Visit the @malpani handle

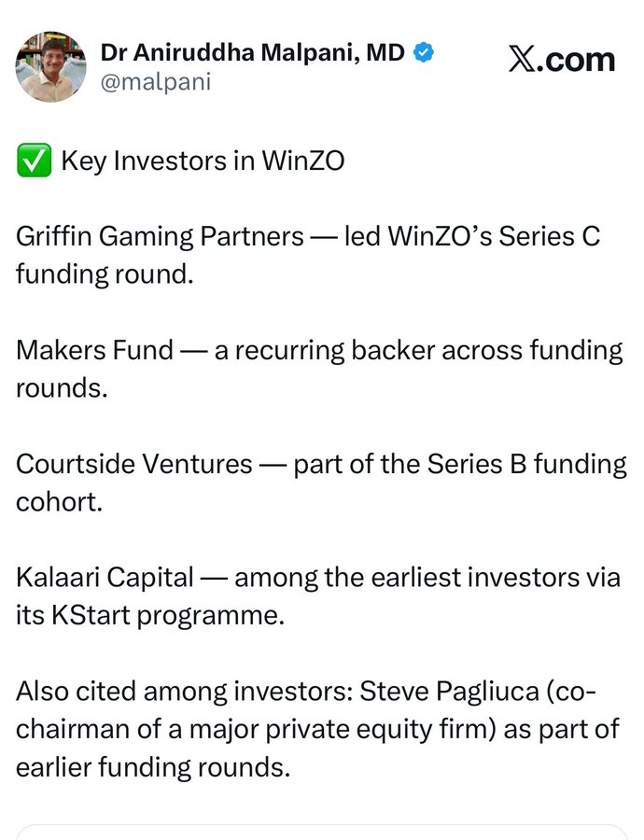click(155, 82)
